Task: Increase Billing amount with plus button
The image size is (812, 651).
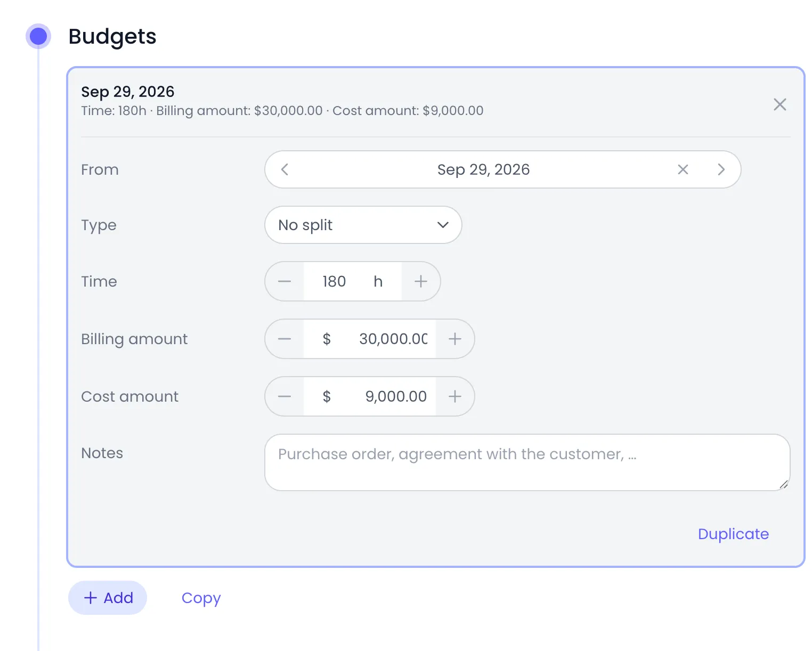Action: click(454, 339)
